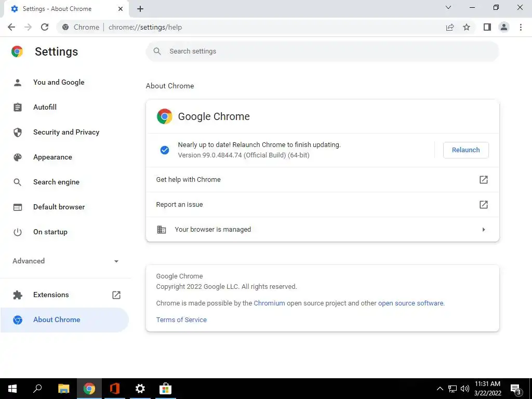Open Chrome's three-dot menu

click(521, 27)
